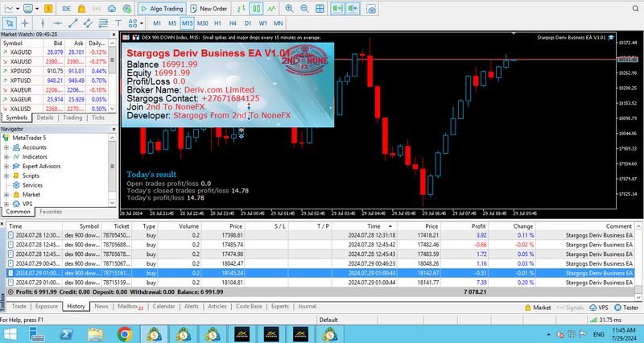
Task: Switch to the Ticks tab
Action: coord(97,118)
